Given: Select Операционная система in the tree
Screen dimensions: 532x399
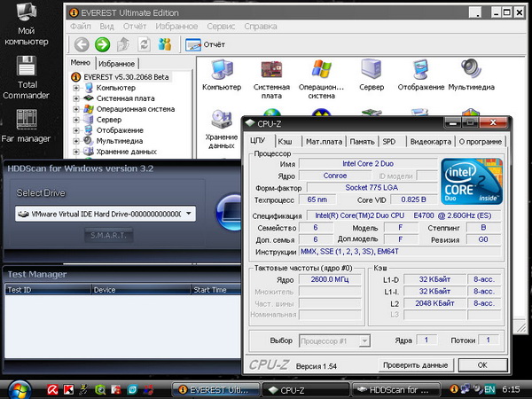Looking at the screenshot, I should point(136,109).
